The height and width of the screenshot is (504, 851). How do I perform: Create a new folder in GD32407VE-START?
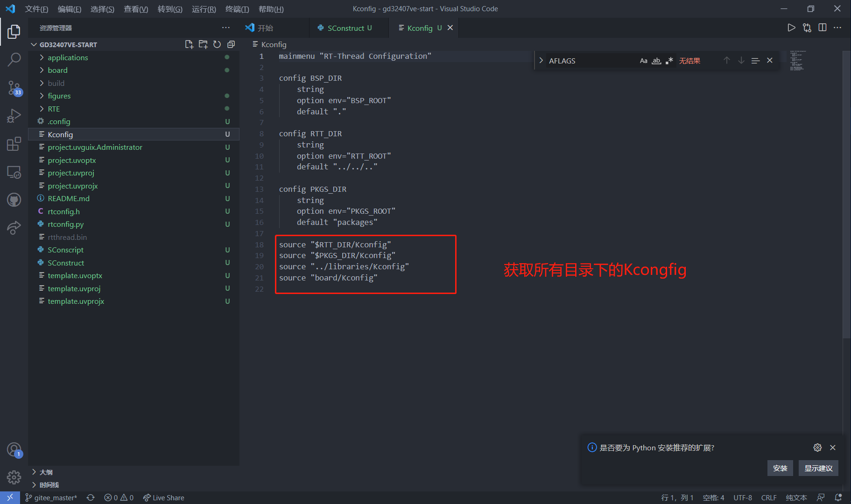[203, 44]
